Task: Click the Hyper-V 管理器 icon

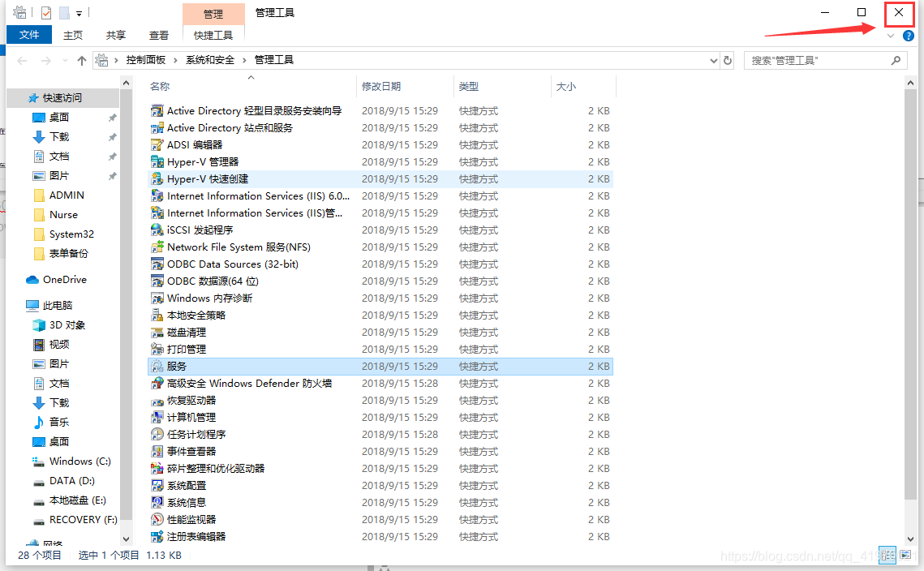Action: (157, 162)
